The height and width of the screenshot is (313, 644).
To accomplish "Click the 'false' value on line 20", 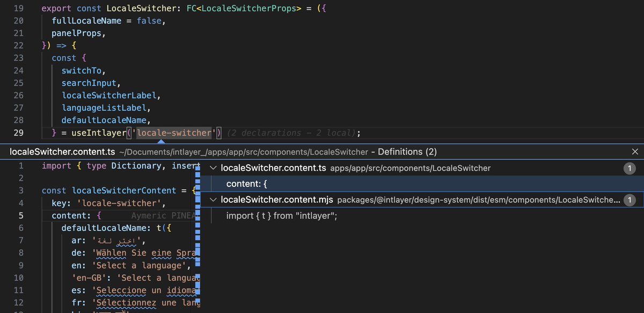I will [x=149, y=21].
